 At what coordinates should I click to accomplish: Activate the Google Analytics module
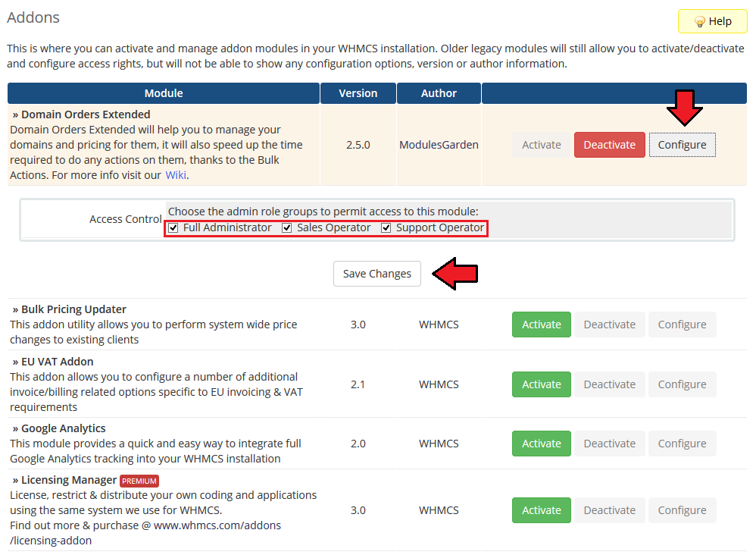coord(541,444)
